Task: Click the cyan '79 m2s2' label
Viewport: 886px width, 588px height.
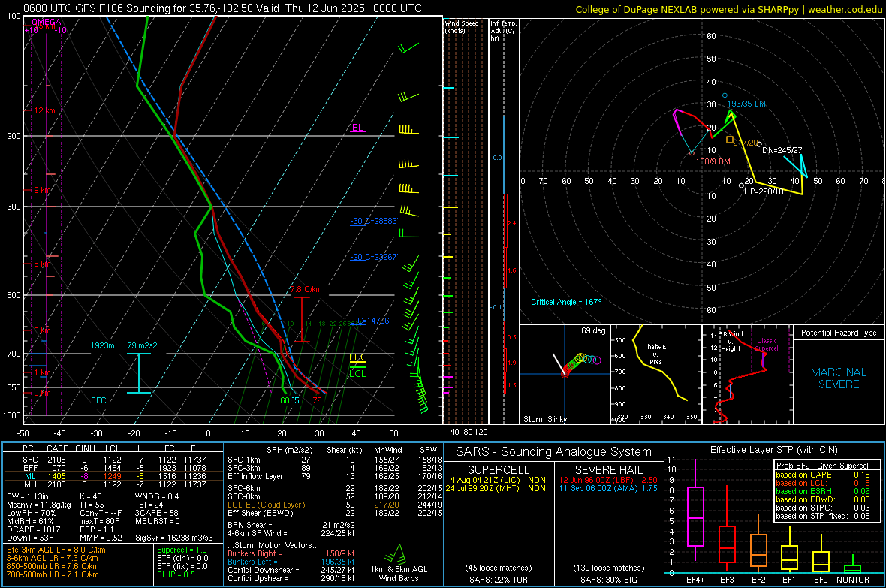Action: coord(143,345)
